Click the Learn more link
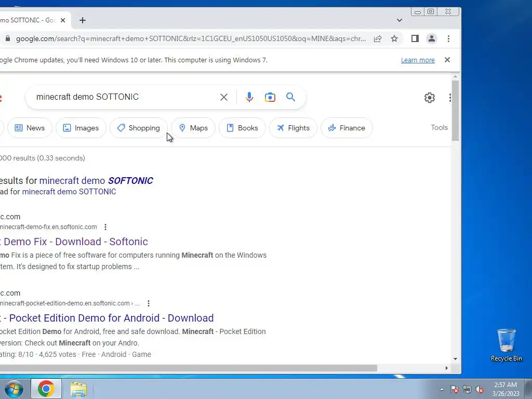The height and width of the screenshot is (399, 532). pyautogui.click(x=418, y=60)
